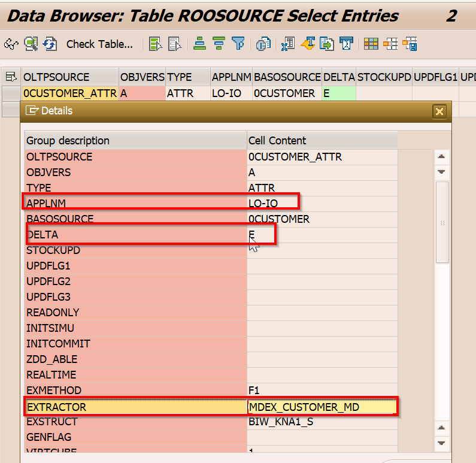Click the INITSIMU row label

coord(136,328)
